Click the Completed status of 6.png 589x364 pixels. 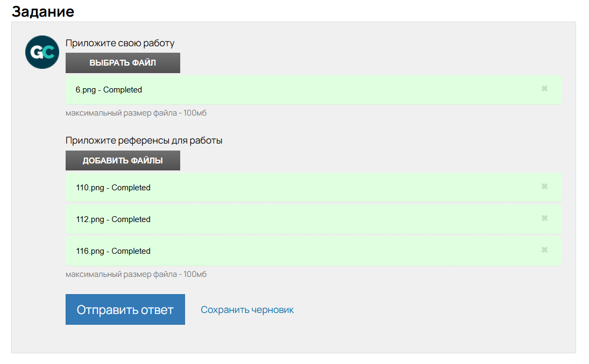pos(123,90)
